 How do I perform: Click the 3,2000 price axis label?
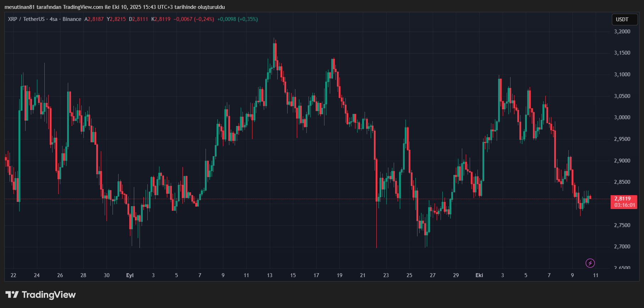(x=622, y=32)
